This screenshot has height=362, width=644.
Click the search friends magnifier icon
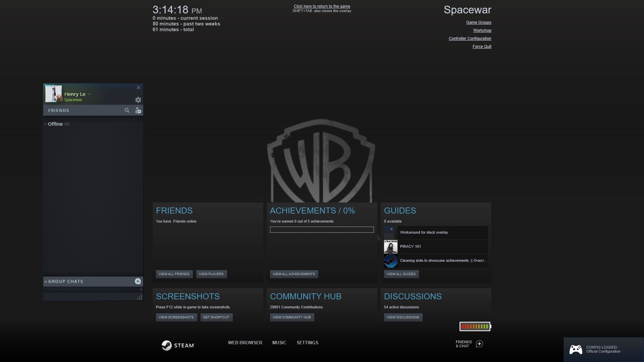coord(127,110)
